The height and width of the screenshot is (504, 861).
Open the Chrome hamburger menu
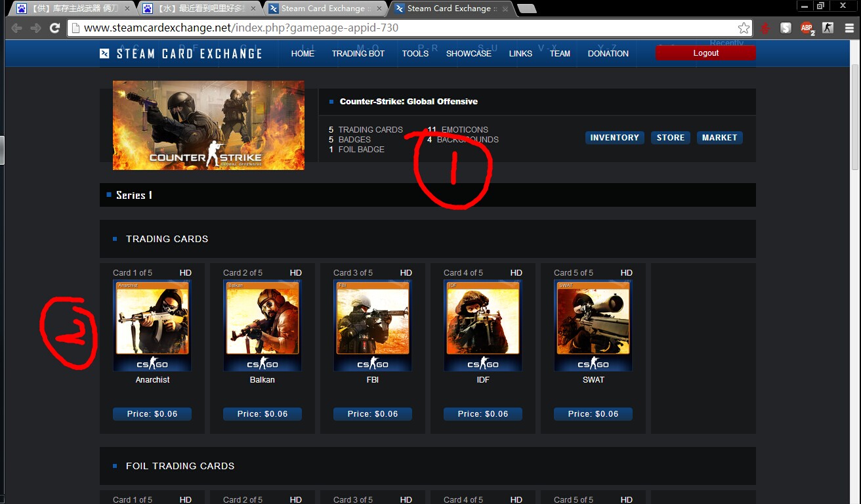click(x=848, y=28)
